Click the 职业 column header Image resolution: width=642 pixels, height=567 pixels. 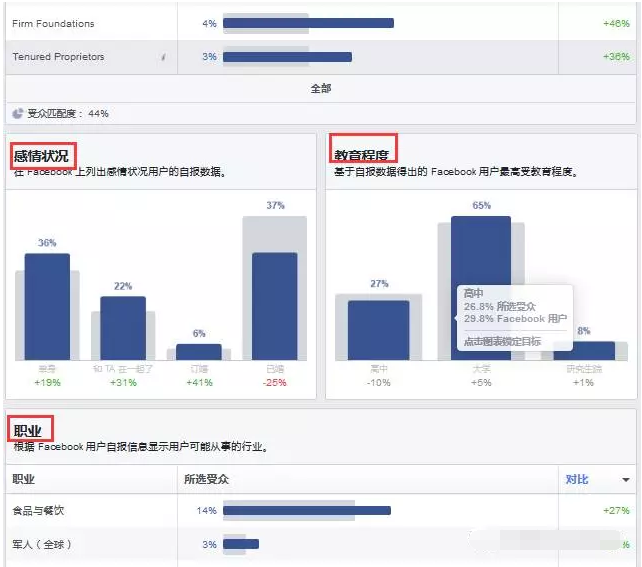click(x=23, y=479)
